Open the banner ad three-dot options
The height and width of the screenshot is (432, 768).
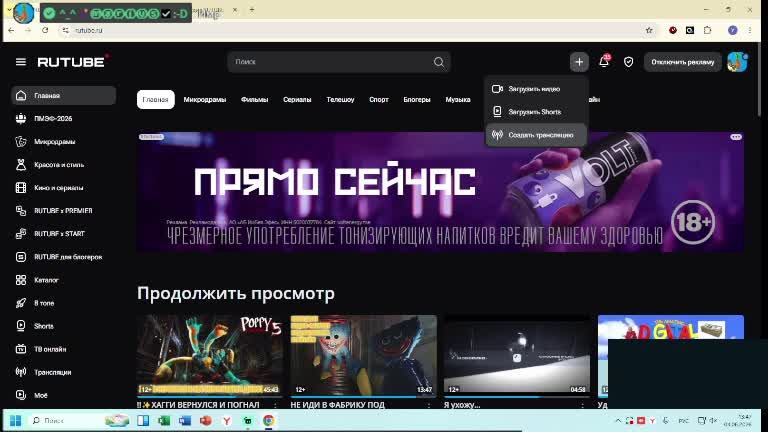[736, 137]
